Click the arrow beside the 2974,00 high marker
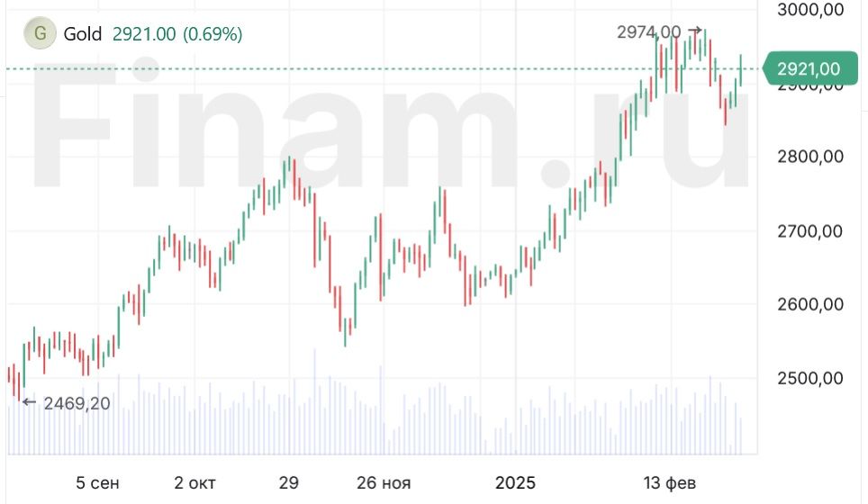 (694, 31)
